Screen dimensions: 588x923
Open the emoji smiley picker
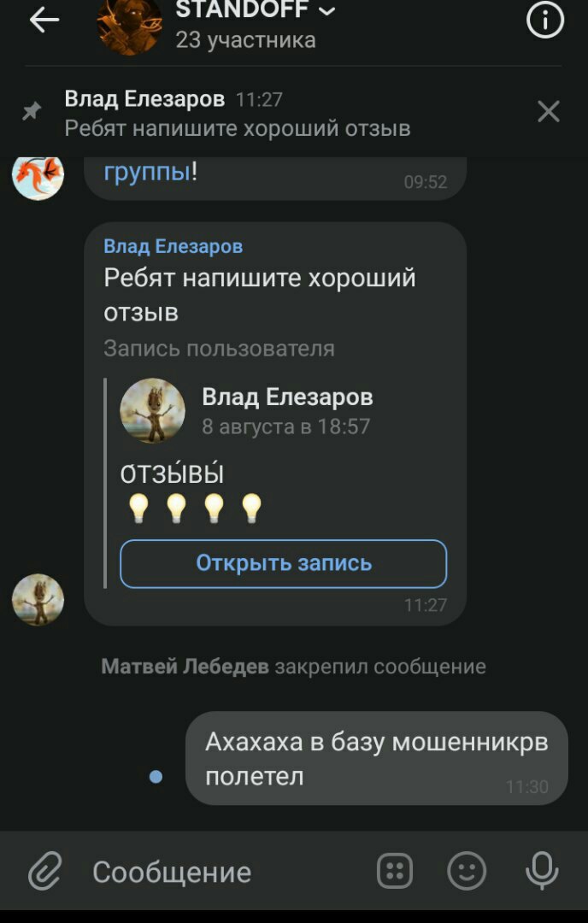(467, 871)
